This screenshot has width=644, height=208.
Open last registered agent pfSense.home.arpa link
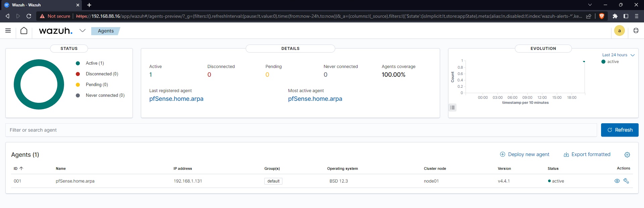176,99
